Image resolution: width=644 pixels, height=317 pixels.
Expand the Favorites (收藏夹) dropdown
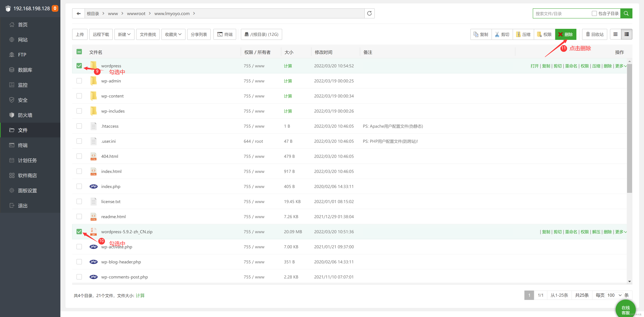pyautogui.click(x=173, y=34)
